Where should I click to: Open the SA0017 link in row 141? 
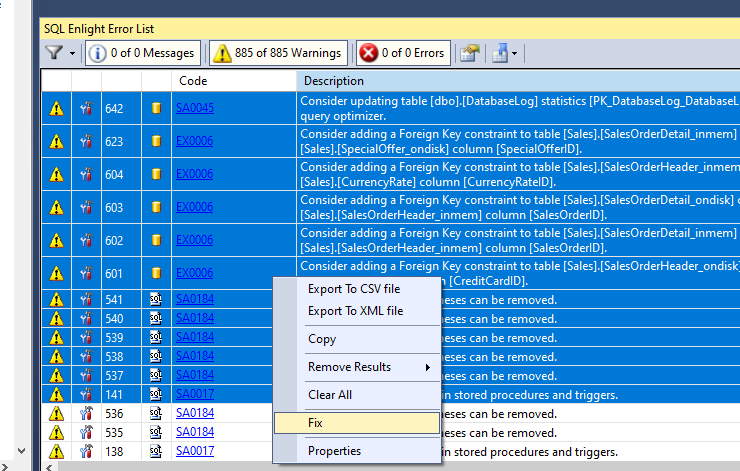pyautogui.click(x=195, y=394)
